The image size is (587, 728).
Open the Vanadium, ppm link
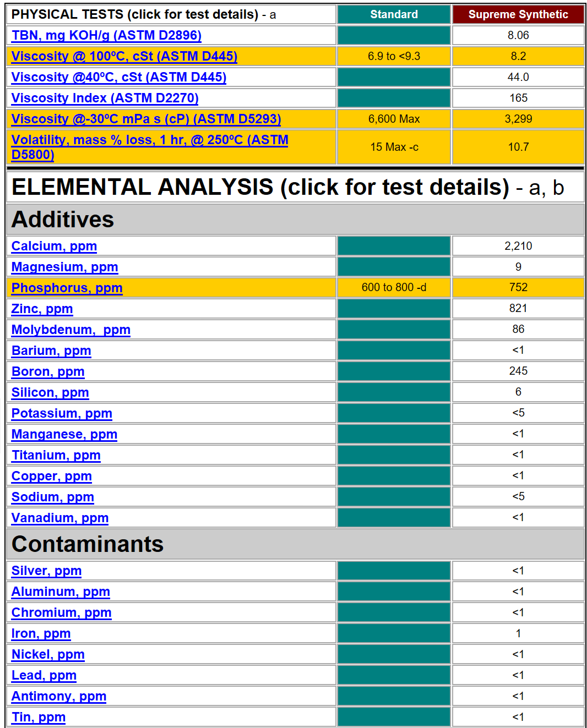[x=60, y=518]
